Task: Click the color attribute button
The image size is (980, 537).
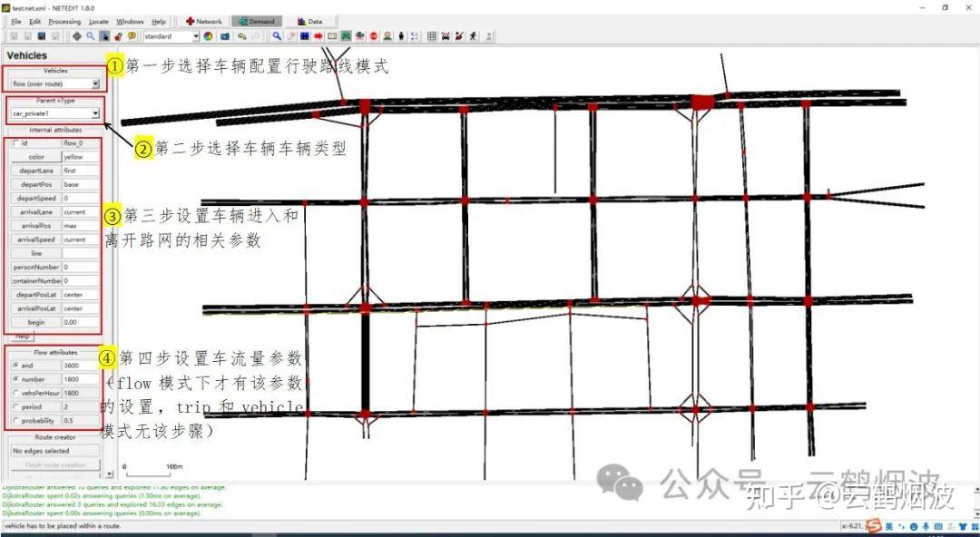Action: pyautogui.click(x=36, y=157)
